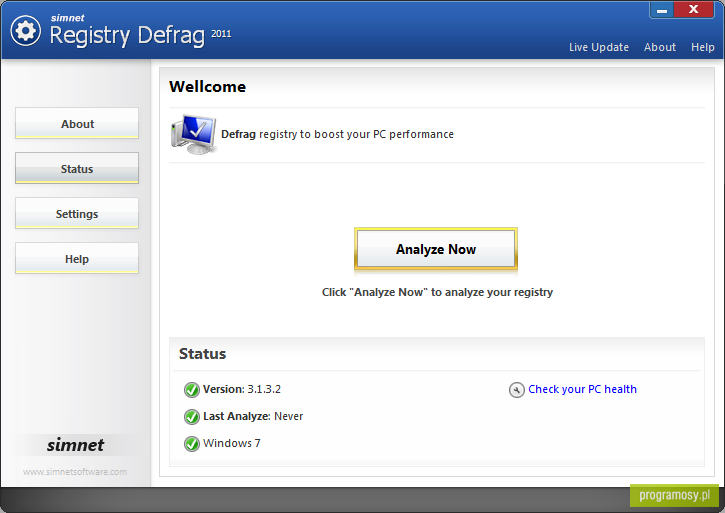This screenshot has width=725, height=513.
Task: Click the Registry Defrag 2011 title
Action: click(x=140, y=35)
